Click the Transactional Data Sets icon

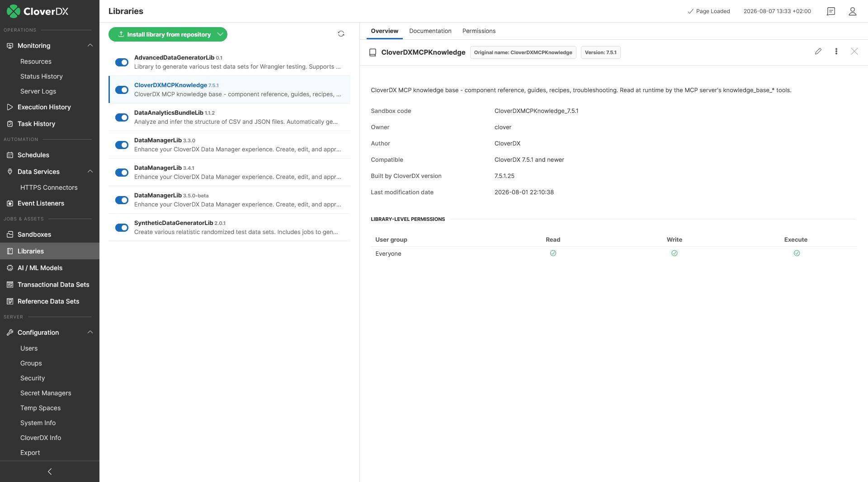(10, 285)
